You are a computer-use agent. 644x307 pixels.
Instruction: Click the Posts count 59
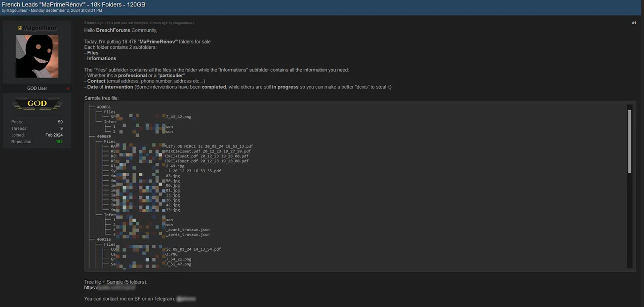point(60,122)
